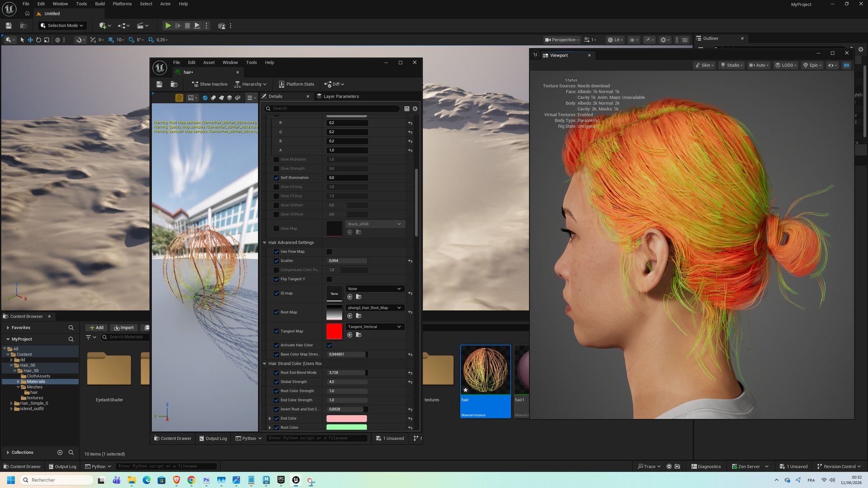The width and height of the screenshot is (868, 488).
Task: Click the Details property matrix table icon
Action: pos(407,108)
